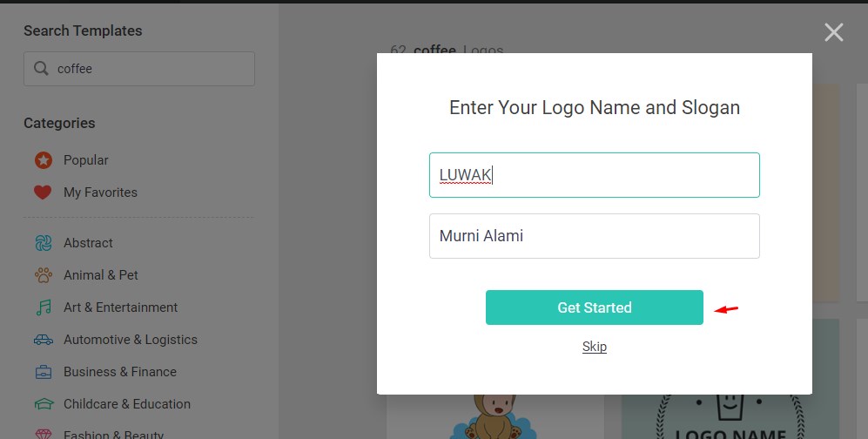Click the Get Started button
Screen dimensions: 868x439
(x=595, y=307)
